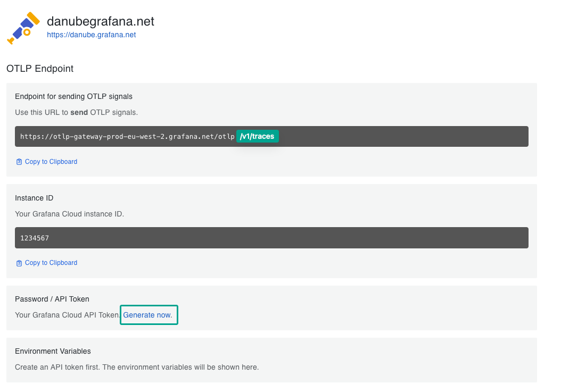Click the clipboard icon below the OTLP endpoint
Image resolution: width=561 pixels, height=392 pixels.
pos(19,161)
